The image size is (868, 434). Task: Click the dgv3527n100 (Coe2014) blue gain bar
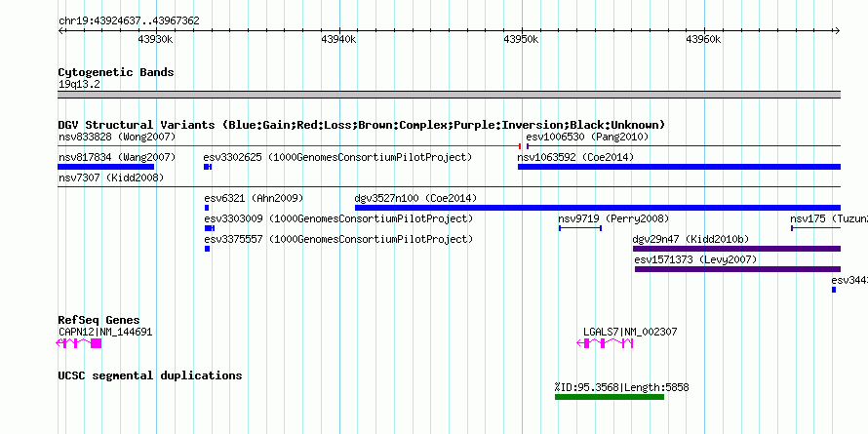pyautogui.click(x=598, y=208)
